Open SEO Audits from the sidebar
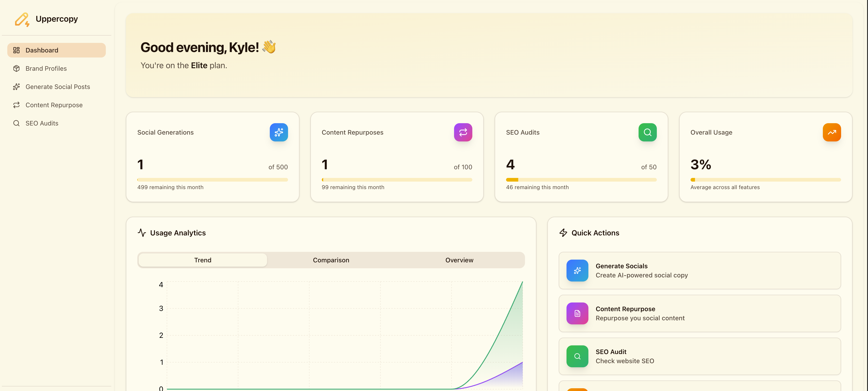 click(42, 123)
